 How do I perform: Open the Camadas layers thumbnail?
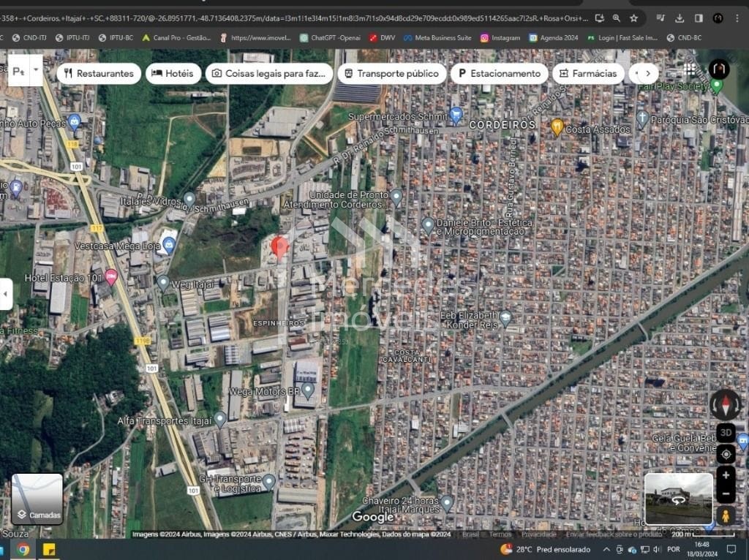pyautogui.click(x=37, y=499)
